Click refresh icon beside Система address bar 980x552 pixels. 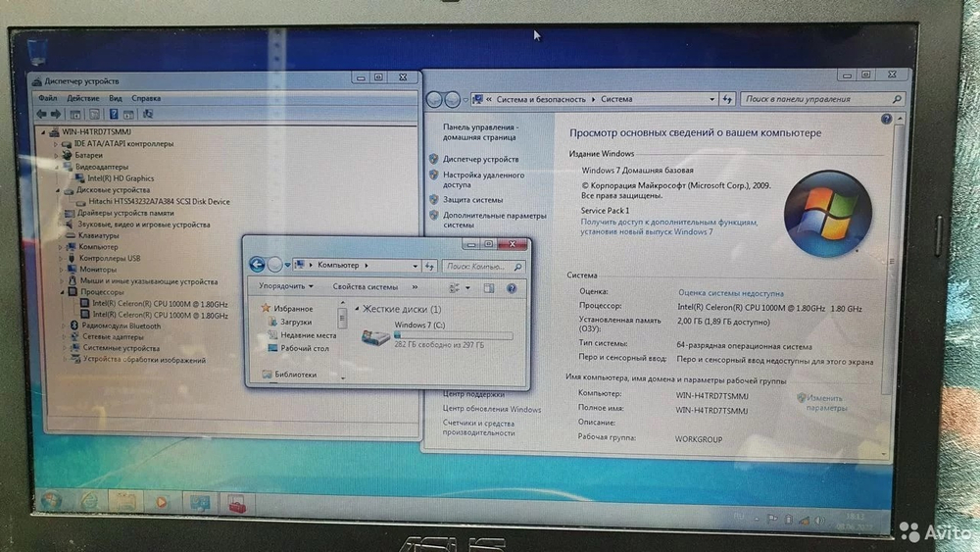(x=727, y=99)
